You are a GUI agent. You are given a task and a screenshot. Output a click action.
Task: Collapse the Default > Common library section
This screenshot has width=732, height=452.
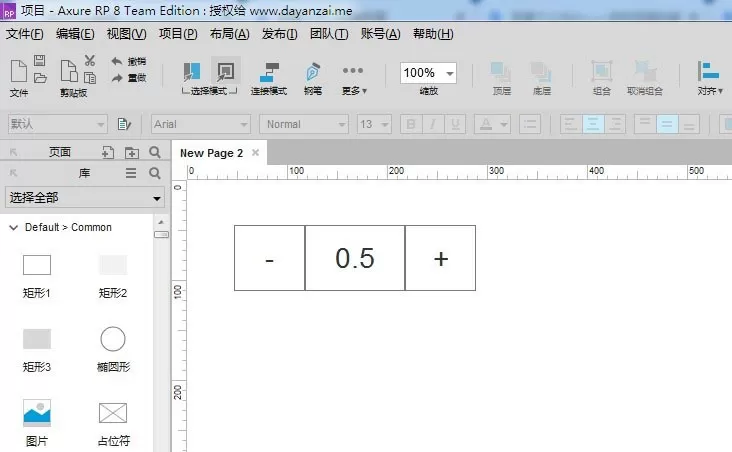tap(14, 227)
